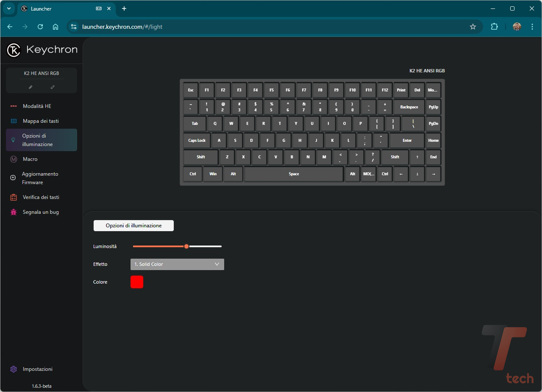The image size is (542, 392).
Task: Click the Verifica dei tasti icon
Action: [x=14, y=197]
